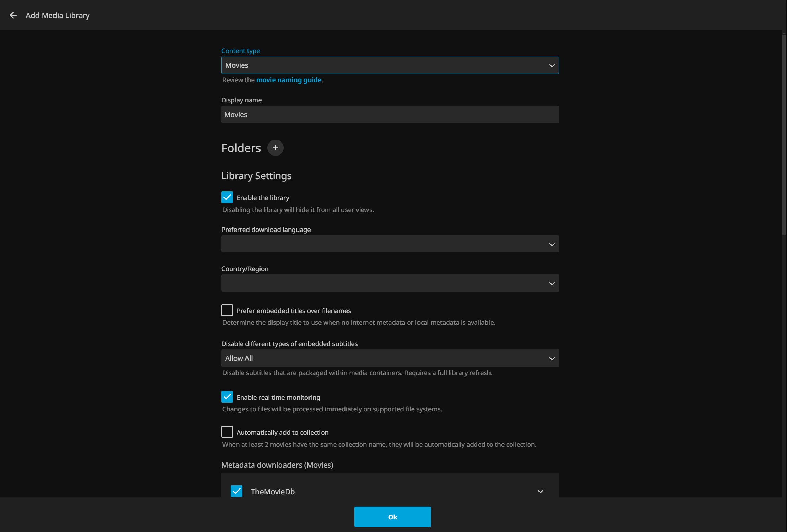Disable the Enable the library option
This screenshot has width=787, height=532.
pos(227,197)
